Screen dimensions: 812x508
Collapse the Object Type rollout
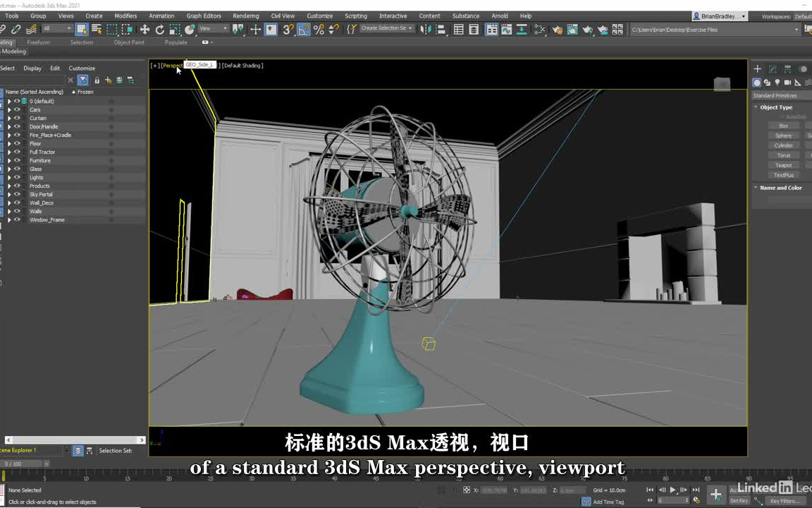click(755, 107)
